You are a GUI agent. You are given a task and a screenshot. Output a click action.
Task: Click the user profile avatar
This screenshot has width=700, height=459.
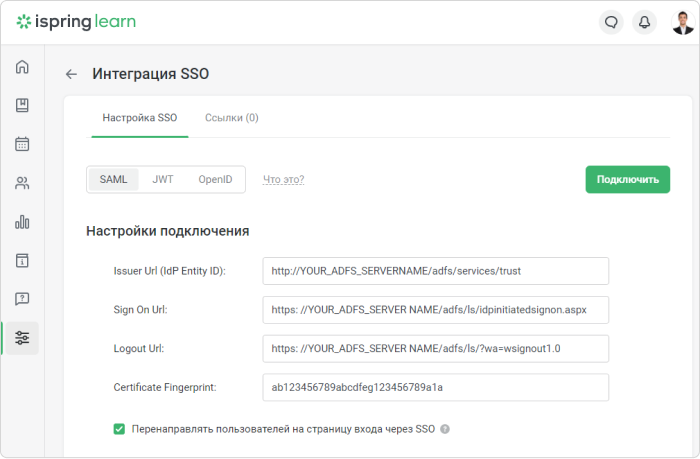(x=683, y=22)
